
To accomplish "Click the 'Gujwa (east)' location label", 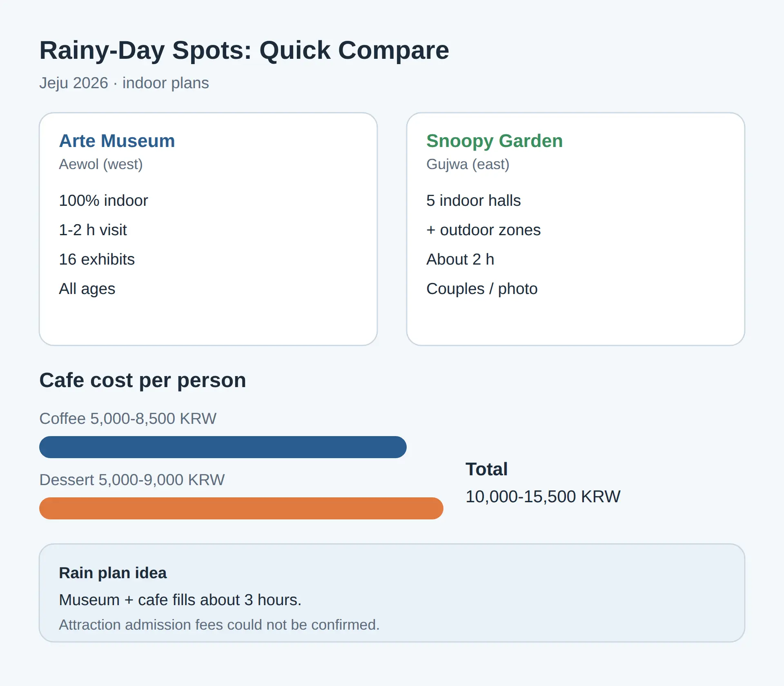I will pyautogui.click(x=468, y=164).
